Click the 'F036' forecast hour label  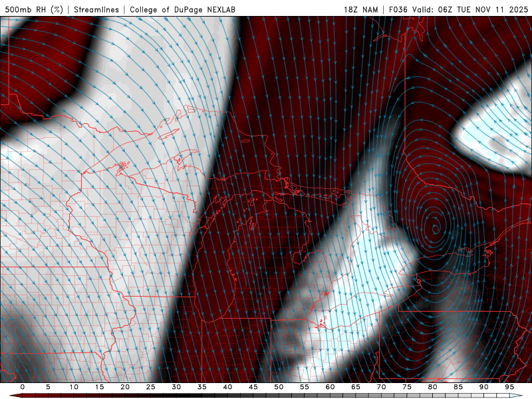[x=398, y=9]
